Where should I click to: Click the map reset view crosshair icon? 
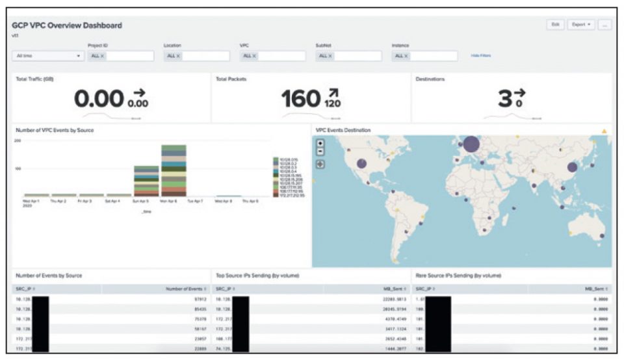pyautogui.click(x=320, y=164)
